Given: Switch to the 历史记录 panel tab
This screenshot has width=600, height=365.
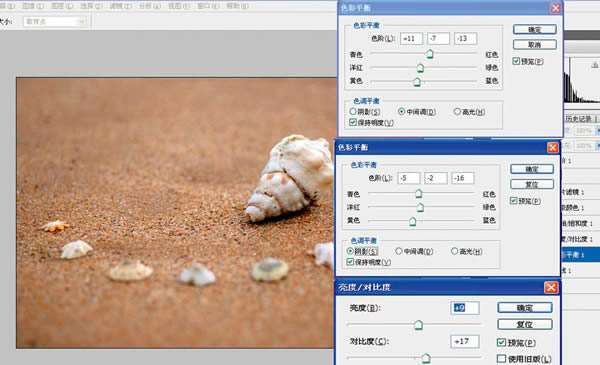Looking at the screenshot, I should click(x=579, y=119).
